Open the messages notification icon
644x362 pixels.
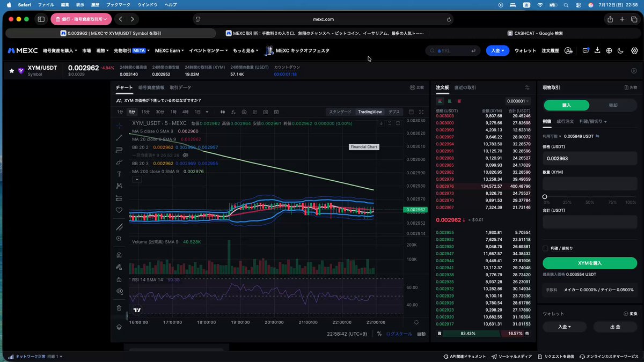(586, 50)
